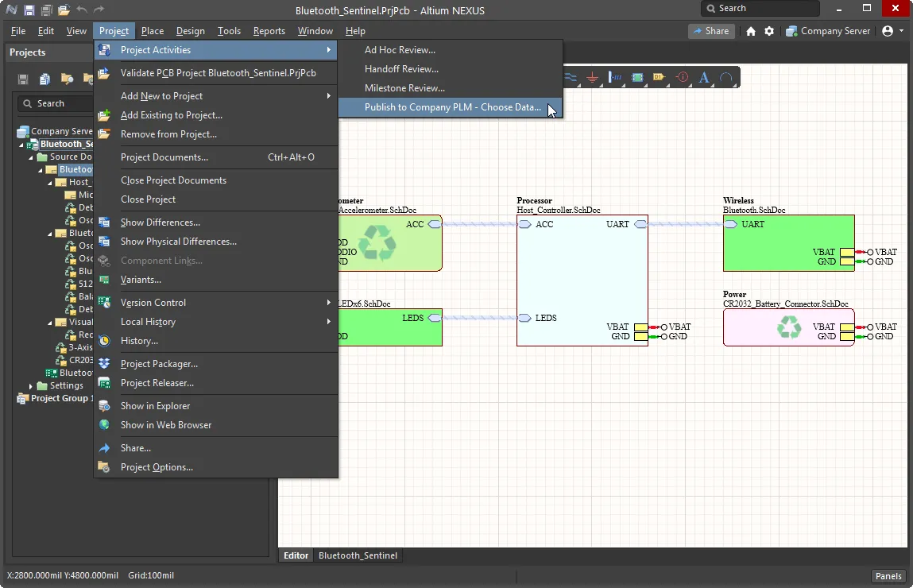Select the text string A tool
The width and height of the screenshot is (913, 588).
coord(704,77)
